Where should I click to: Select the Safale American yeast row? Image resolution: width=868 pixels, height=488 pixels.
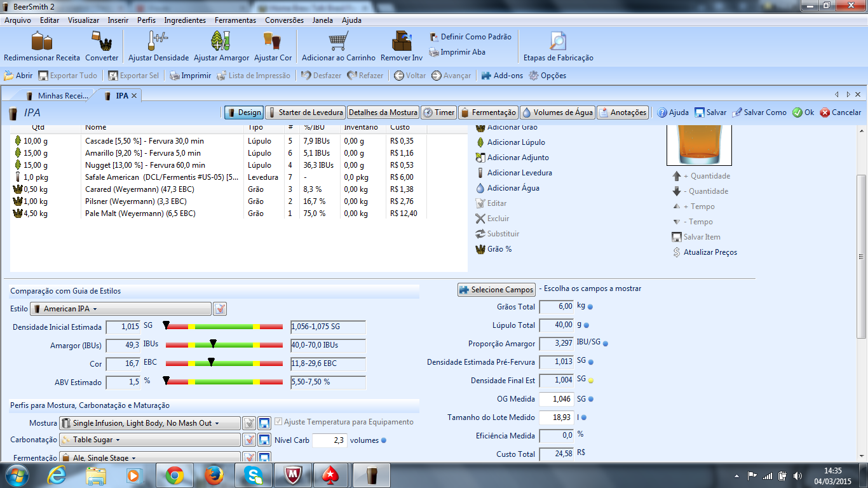pyautogui.click(x=219, y=177)
